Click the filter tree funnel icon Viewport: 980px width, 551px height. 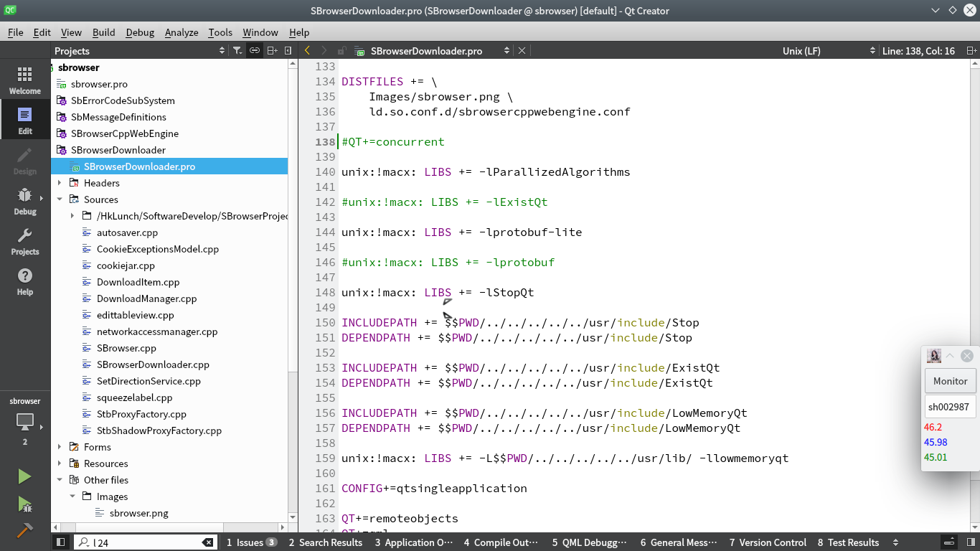tap(237, 51)
